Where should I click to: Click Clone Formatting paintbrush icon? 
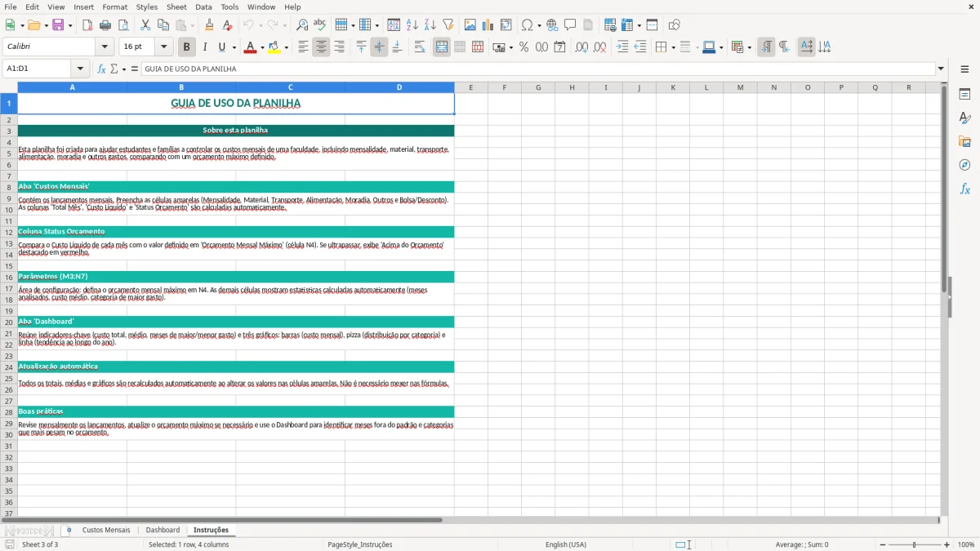tap(210, 25)
